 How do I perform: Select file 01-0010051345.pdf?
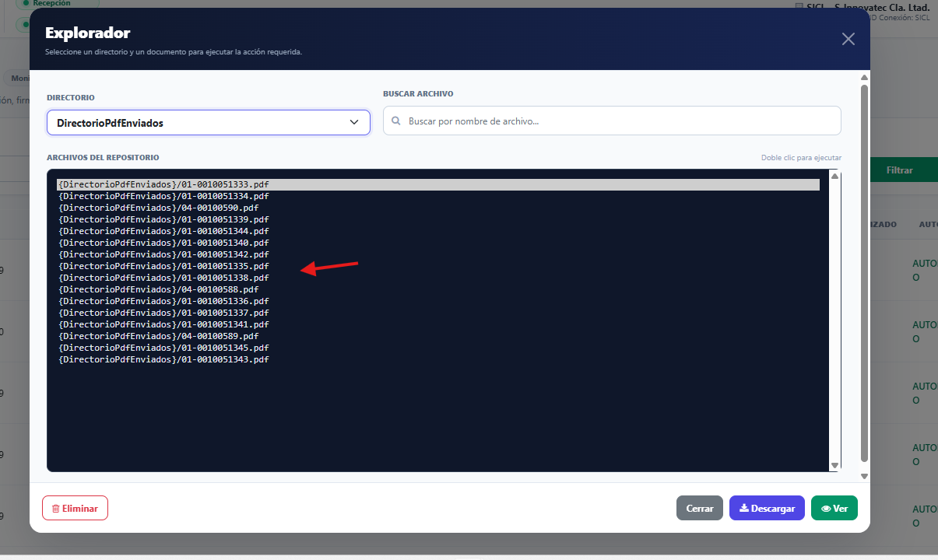click(438, 348)
